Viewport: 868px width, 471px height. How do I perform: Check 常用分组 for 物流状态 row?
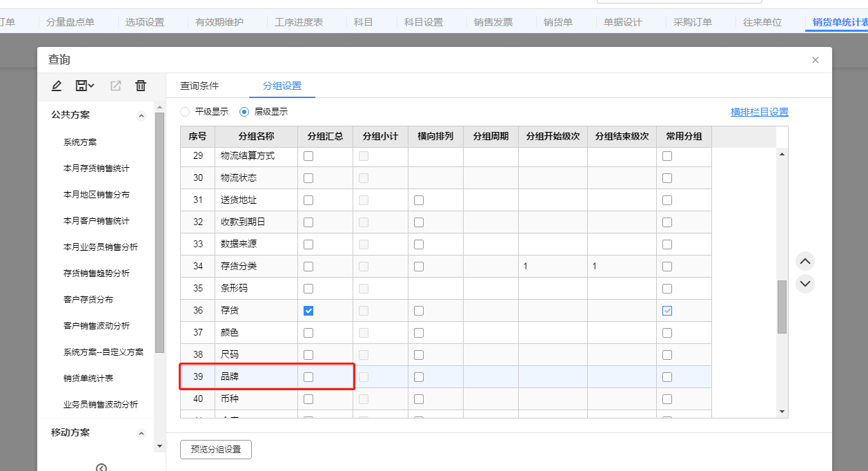point(667,178)
